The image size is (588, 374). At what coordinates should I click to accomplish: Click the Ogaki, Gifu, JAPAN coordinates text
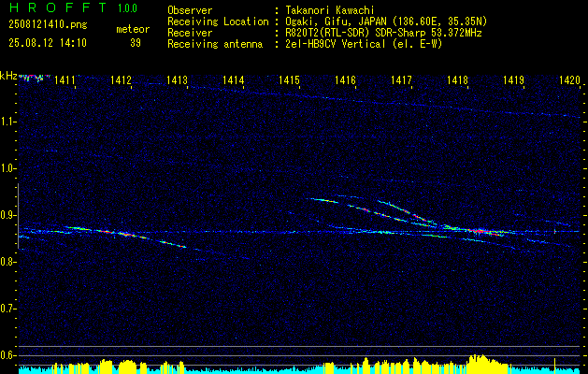386,22
